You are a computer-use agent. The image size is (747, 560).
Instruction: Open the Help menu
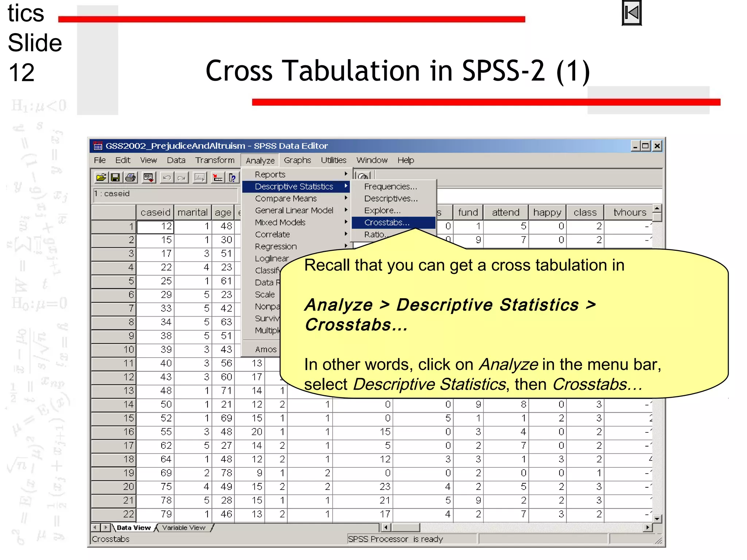click(406, 160)
